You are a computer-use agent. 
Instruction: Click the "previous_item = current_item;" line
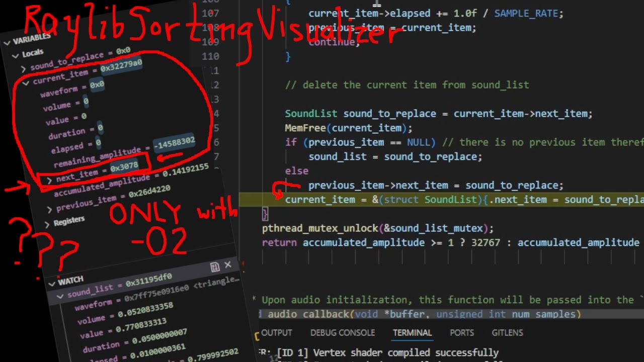(x=392, y=28)
